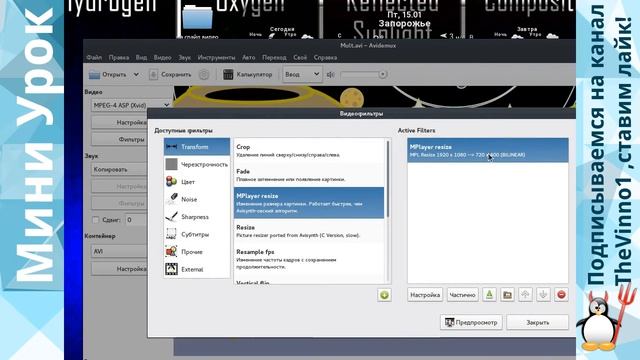
Task: Click container Настройка button
Action: pos(119,269)
